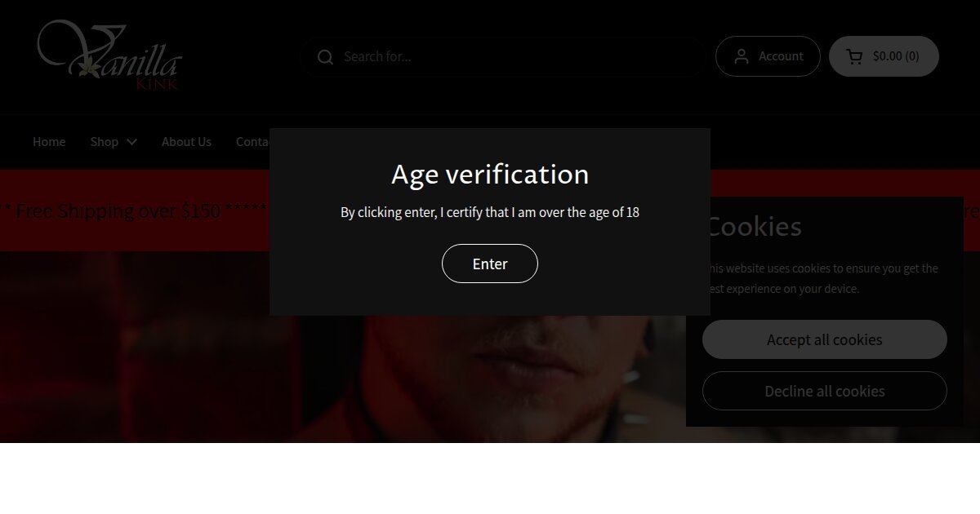Viewport: 980px width, 514px height.
Task: Open the Shop menu item
Action: point(105,142)
